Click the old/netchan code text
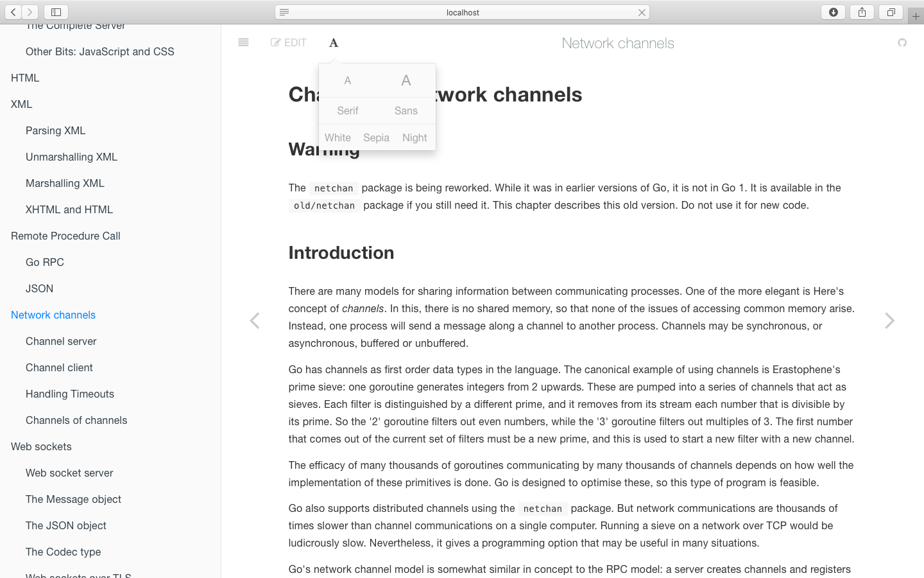This screenshot has height=578, width=924. click(x=324, y=206)
